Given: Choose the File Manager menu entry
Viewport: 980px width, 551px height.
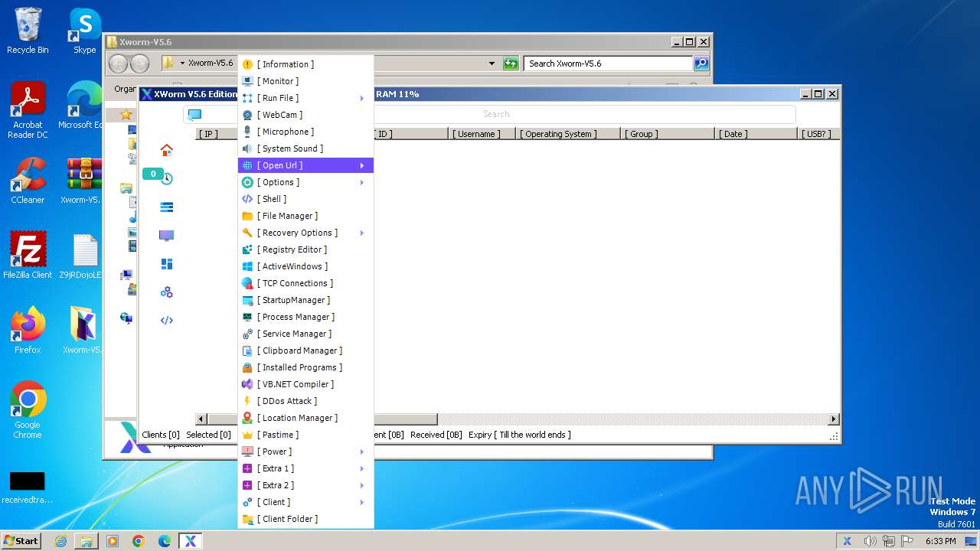Looking at the screenshot, I should [305, 216].
